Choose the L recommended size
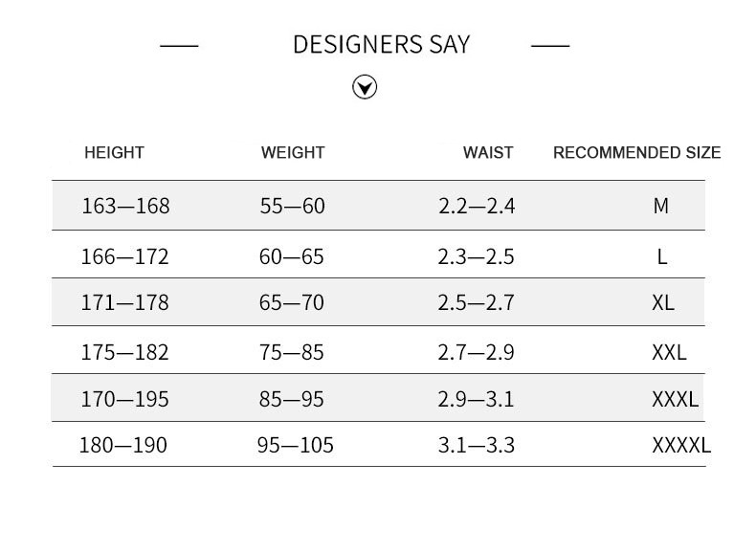756x552 pixels. click(661, 256)
